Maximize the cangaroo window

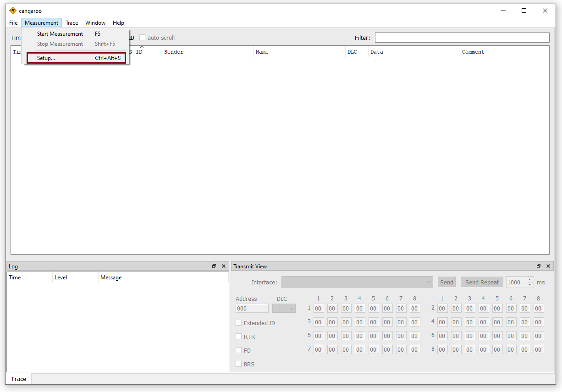[x=524, y=11]
